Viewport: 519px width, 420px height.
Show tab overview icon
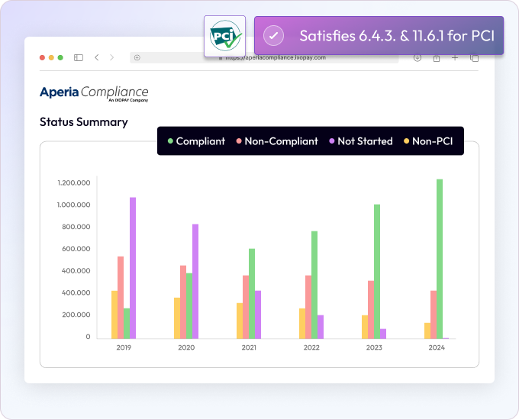click(x=474, y=57)
